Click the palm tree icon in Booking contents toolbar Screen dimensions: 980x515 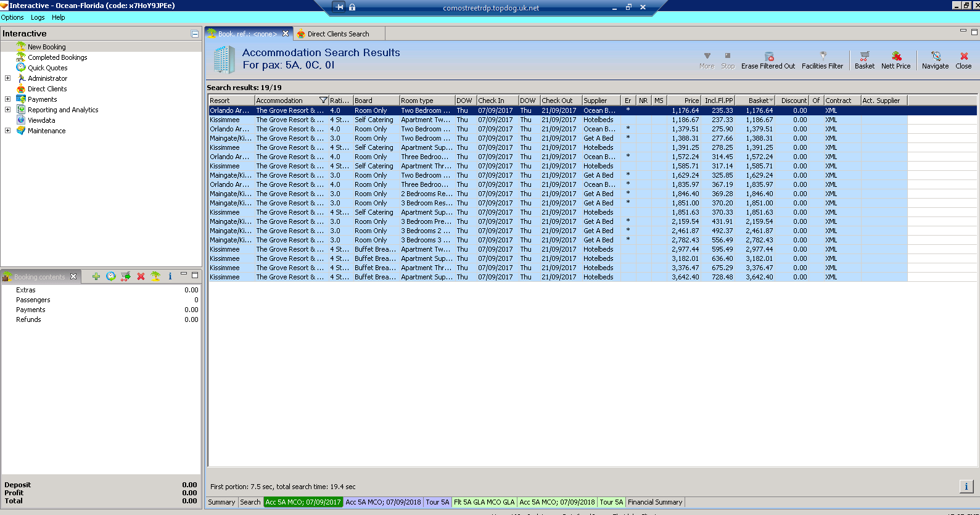click(x=155, y=276)
